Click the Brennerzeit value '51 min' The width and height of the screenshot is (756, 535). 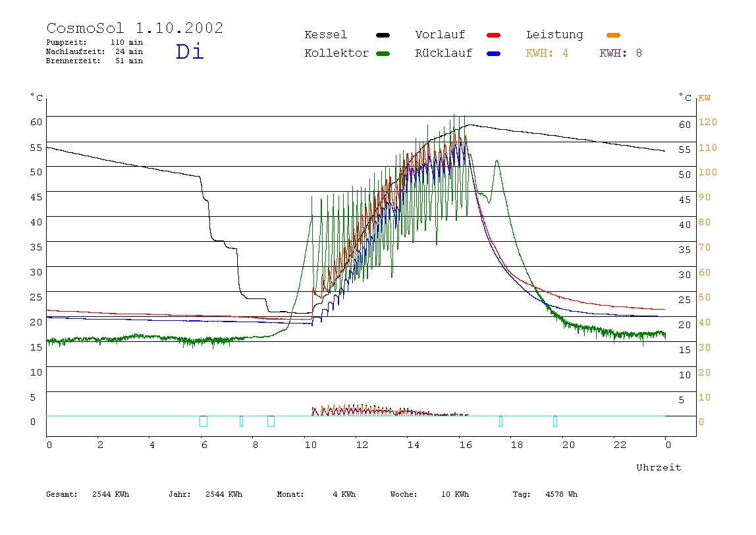(129, 61)
